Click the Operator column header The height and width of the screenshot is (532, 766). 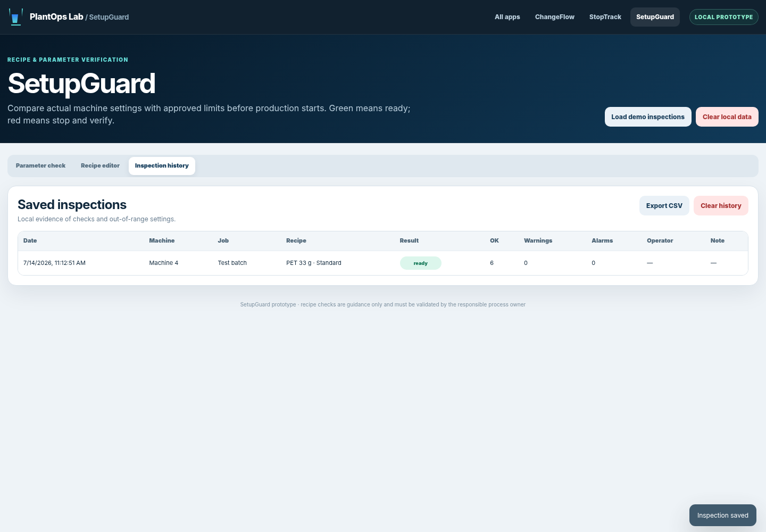[660, 241]
